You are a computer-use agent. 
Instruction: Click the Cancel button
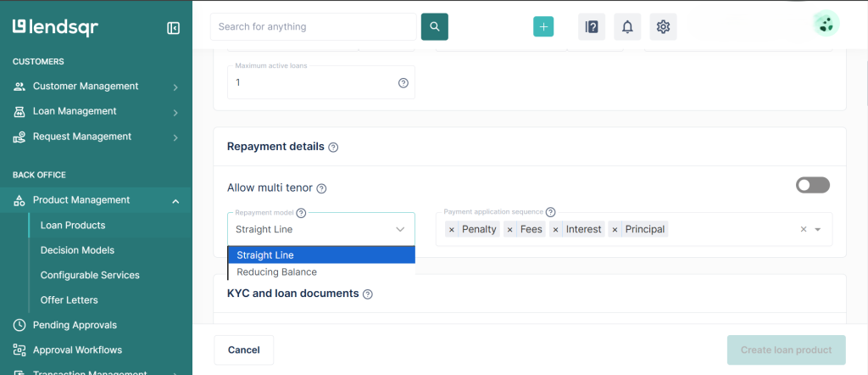click(244, 350)
